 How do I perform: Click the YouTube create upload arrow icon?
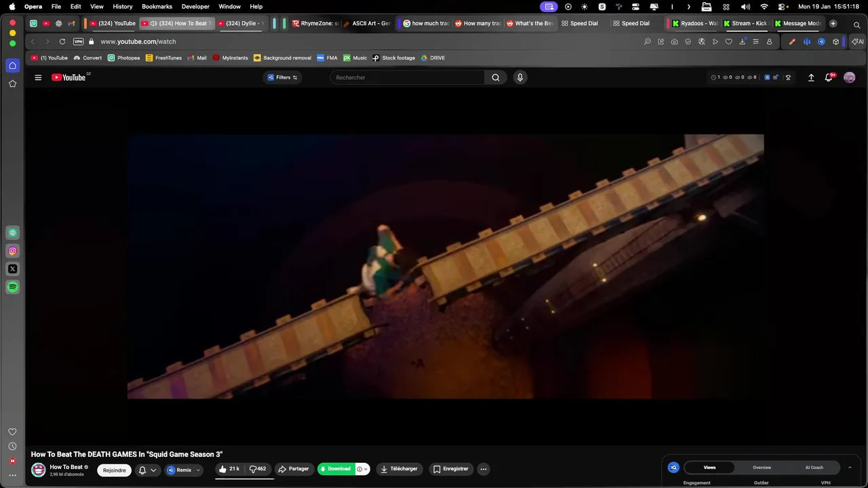point(811,77)
